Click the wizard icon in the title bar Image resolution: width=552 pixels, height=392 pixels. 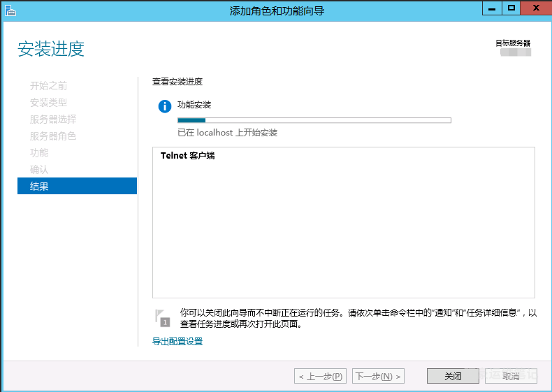(10, 10)
